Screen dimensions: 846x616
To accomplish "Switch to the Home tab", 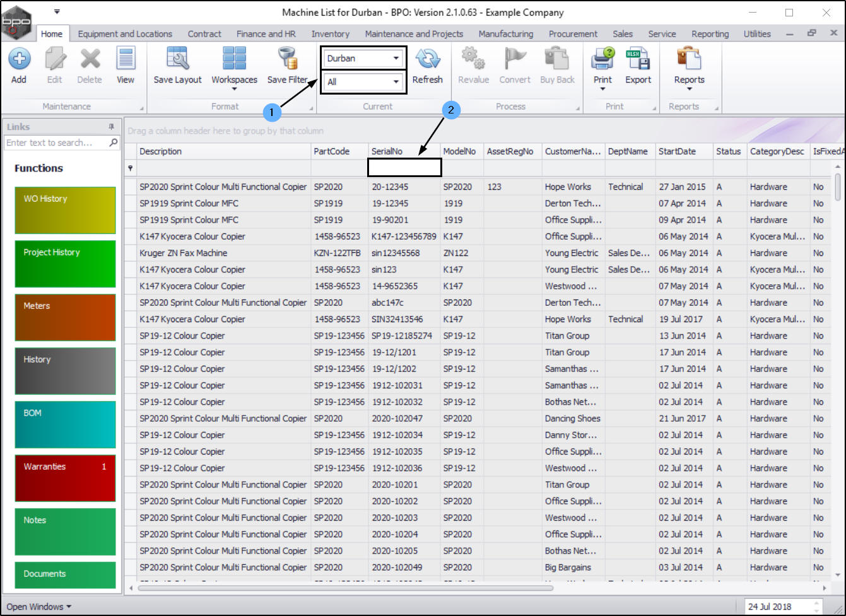I will [52, 34].
